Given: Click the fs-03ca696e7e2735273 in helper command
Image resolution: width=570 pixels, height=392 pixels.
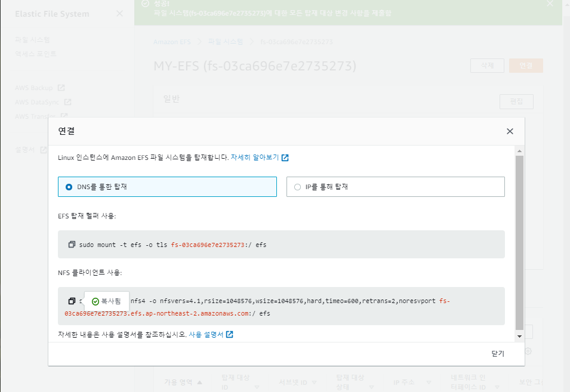Looking at the screenshot, I should [208, 245].
